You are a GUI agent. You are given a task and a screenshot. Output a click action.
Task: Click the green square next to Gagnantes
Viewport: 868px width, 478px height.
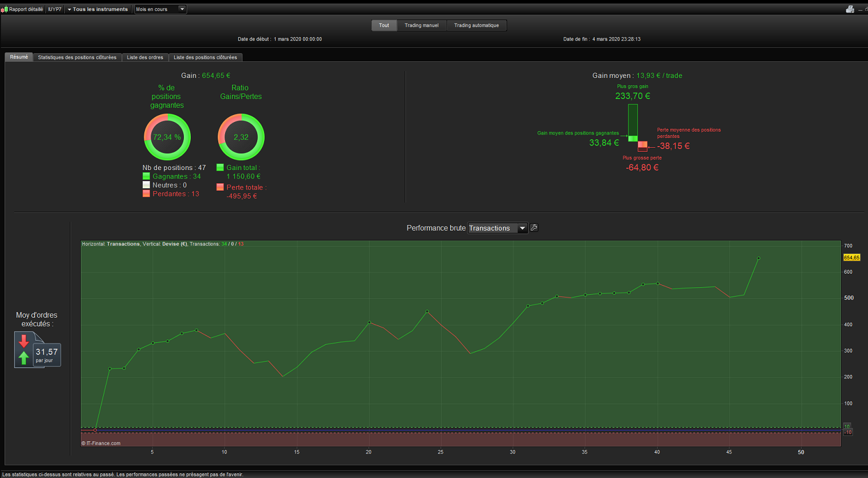146,176
